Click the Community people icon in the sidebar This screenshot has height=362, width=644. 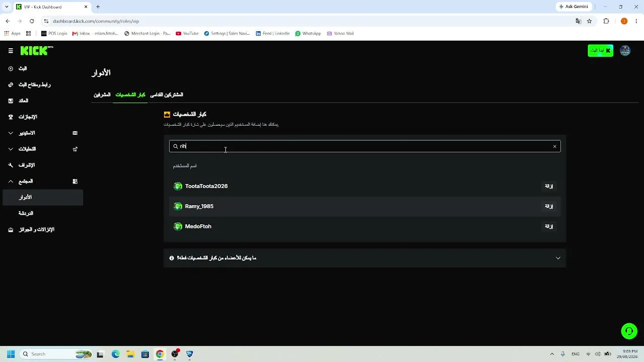click(x=75, y=181)
